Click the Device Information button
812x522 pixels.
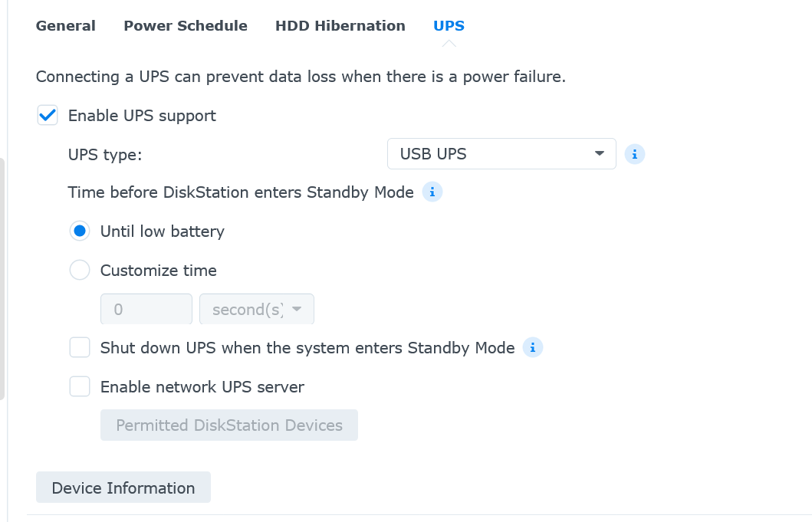pyautogui.click(x=123, y=488)
